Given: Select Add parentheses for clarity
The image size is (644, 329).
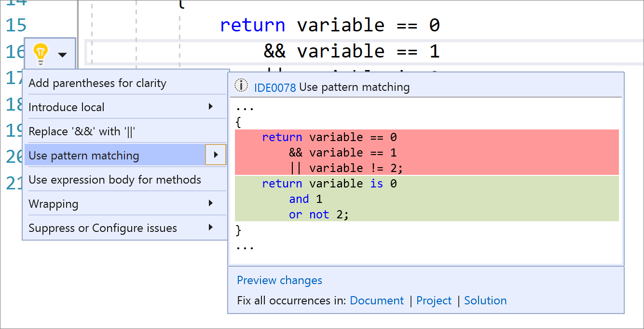Looking at the screenshot, I should click(125, 83).
